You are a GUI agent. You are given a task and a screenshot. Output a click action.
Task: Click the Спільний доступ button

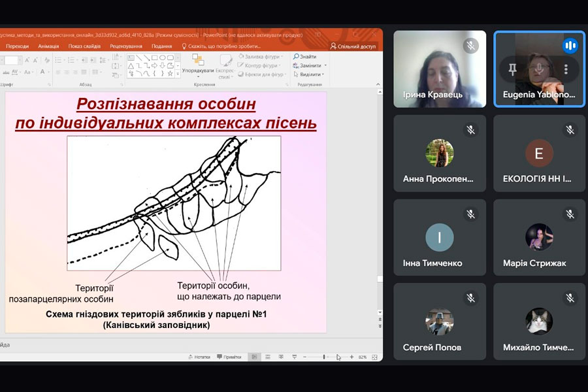[352, 46]
